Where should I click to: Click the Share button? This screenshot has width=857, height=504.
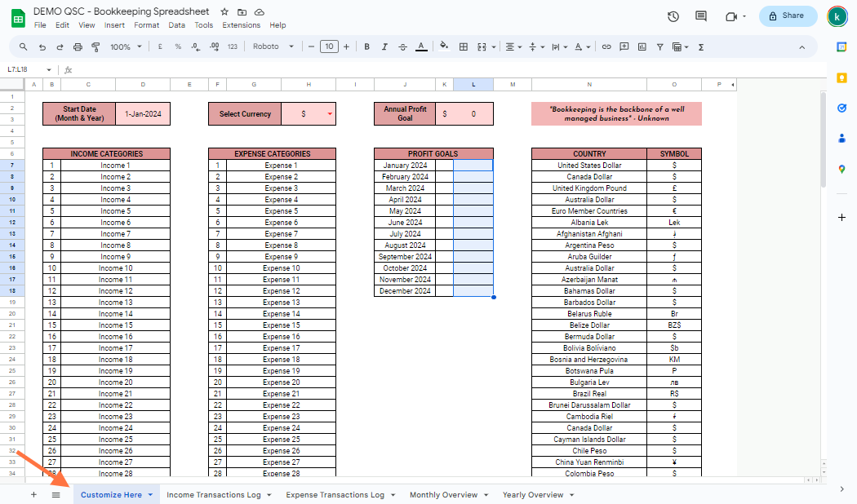point(788,15)
